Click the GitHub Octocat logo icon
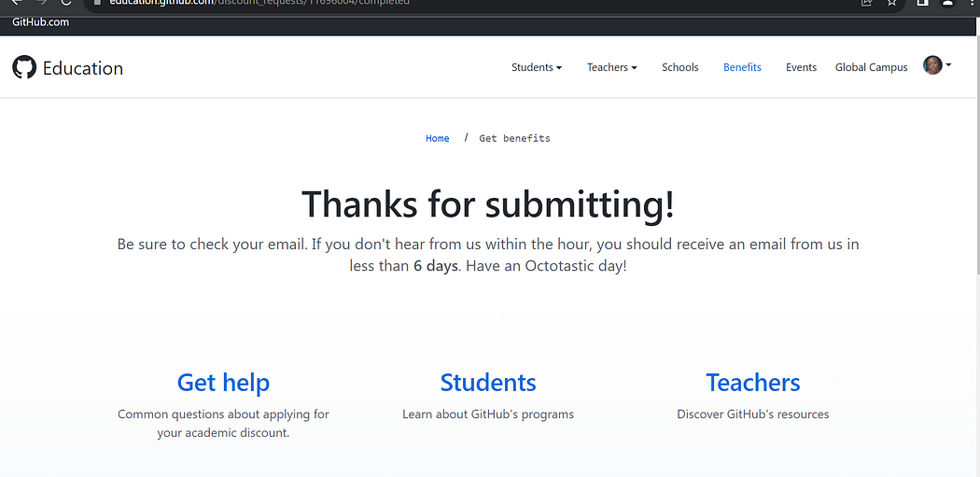Screen dimensions: 980x477 tap(24, 67)
